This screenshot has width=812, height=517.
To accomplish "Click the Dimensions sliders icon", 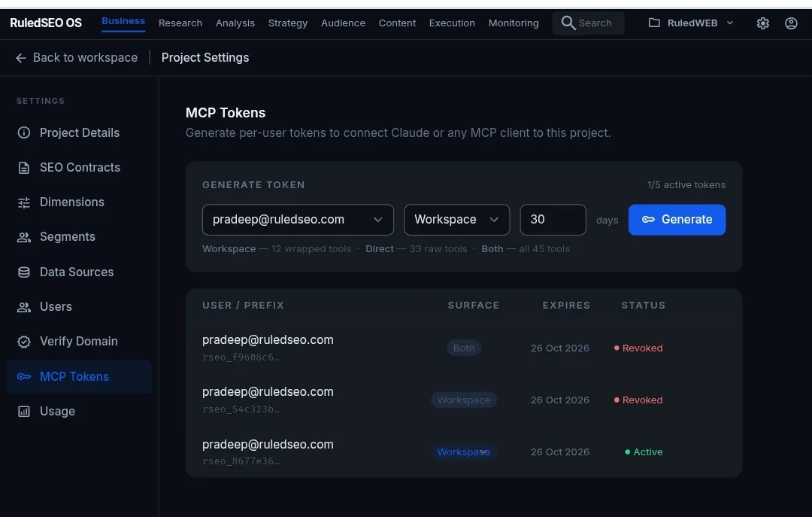I will [x=24, y=202].
